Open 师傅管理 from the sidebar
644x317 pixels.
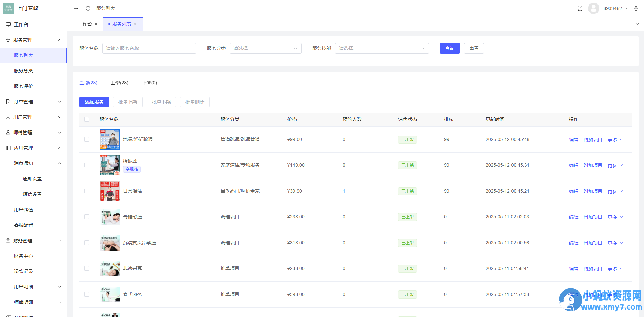(x=23, y=132)
